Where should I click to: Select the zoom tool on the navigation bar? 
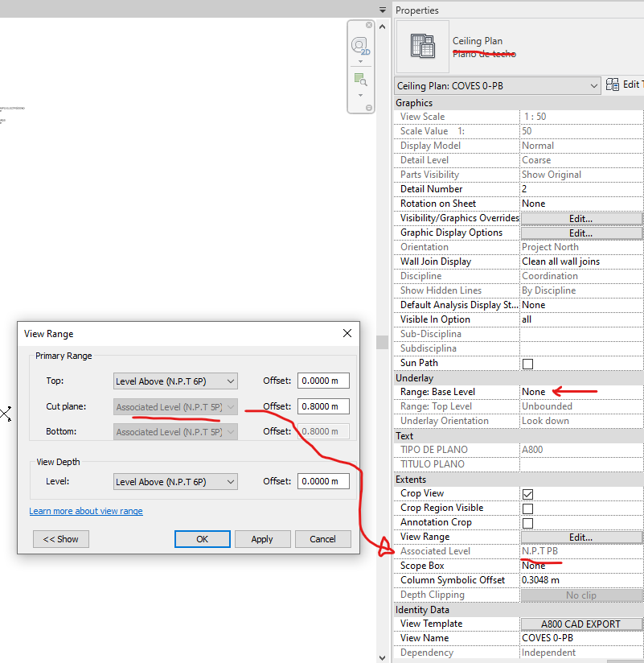[x=359, y=79]
